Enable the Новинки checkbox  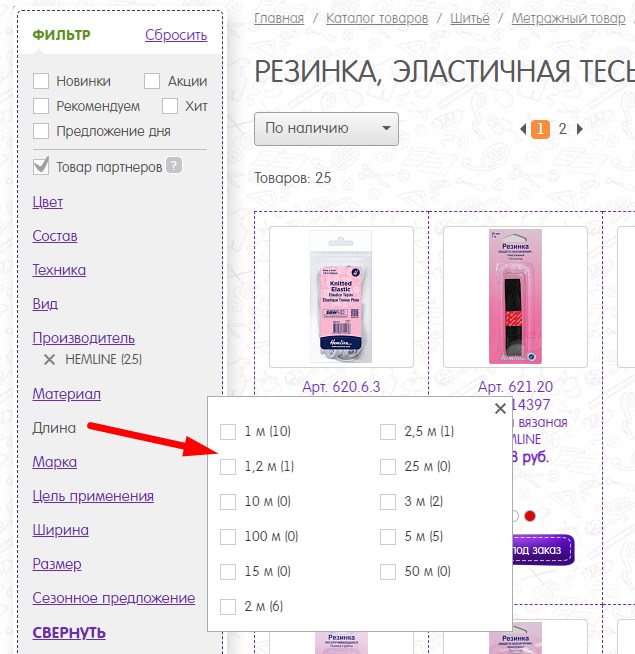coord(41,81)
